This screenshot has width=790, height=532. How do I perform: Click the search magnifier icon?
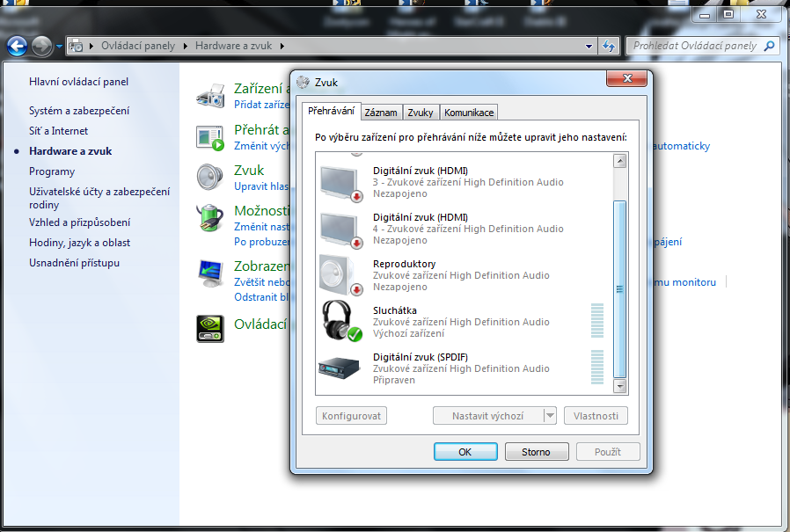769,46
